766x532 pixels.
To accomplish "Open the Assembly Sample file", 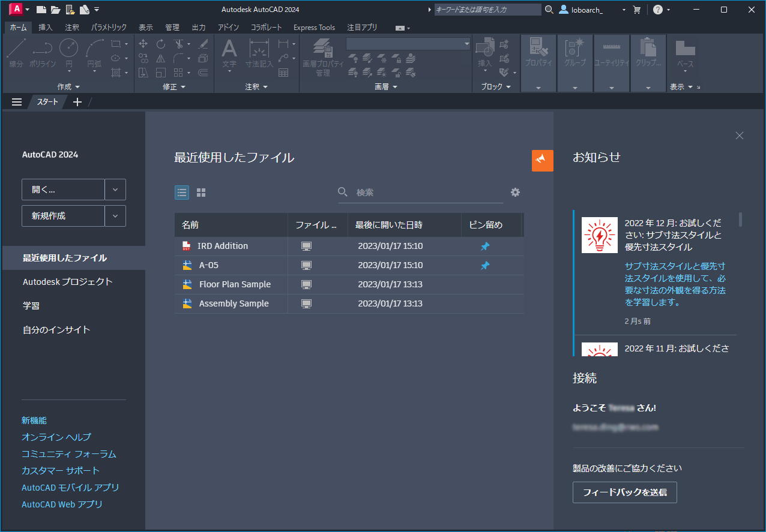I will pos(234,303).
